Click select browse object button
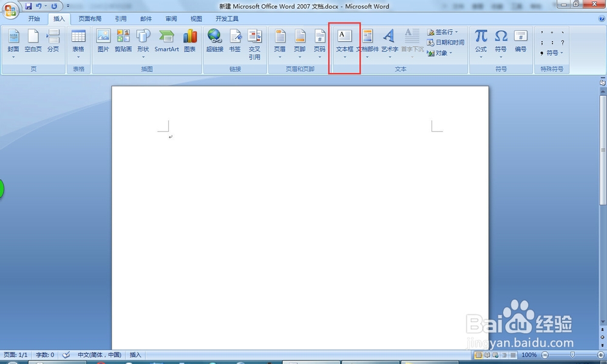Screen dimensions: 607x364 (602, 337)
